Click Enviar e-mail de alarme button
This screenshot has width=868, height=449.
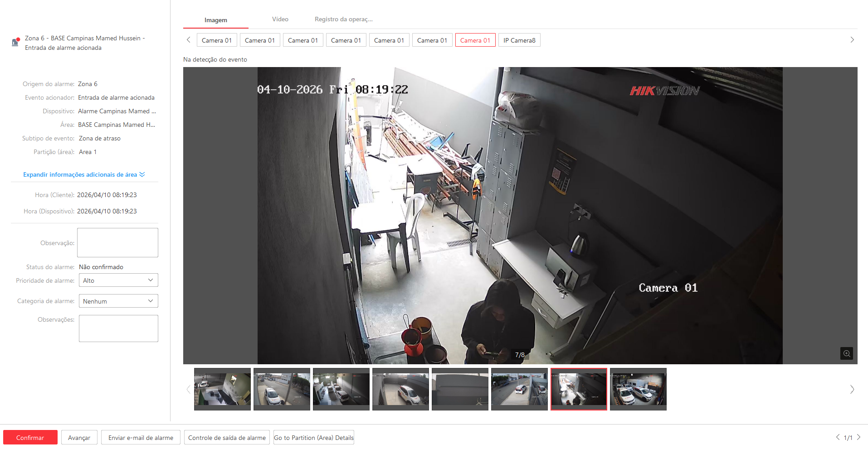coord(141,438)
